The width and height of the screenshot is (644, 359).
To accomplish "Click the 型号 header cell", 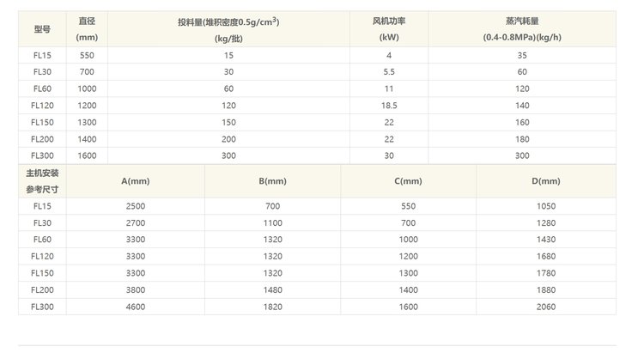I will 42,28.
